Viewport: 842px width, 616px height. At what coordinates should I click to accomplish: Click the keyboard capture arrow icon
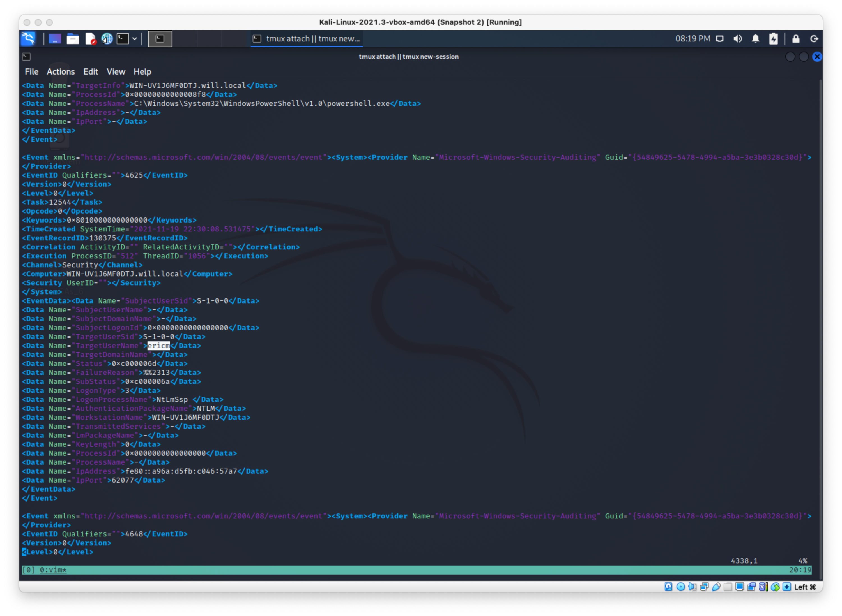coord(787,587)
